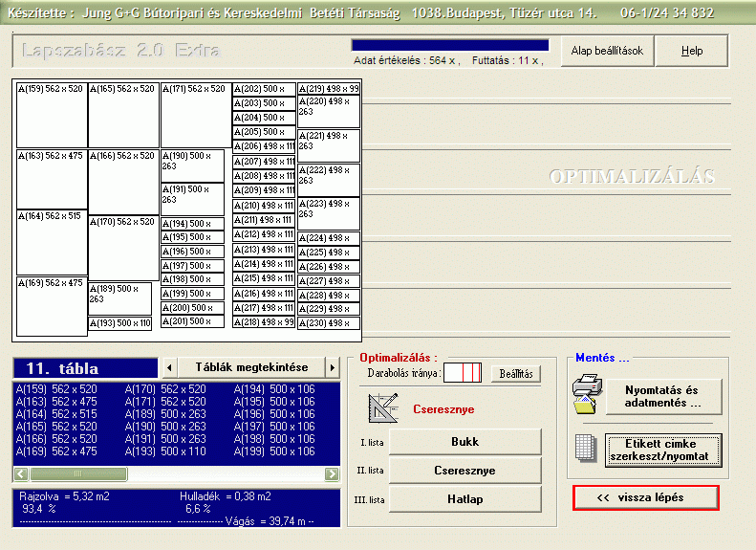Show next board with right arrow
This screenshot has height=550, width=756.
coord(333,367)
